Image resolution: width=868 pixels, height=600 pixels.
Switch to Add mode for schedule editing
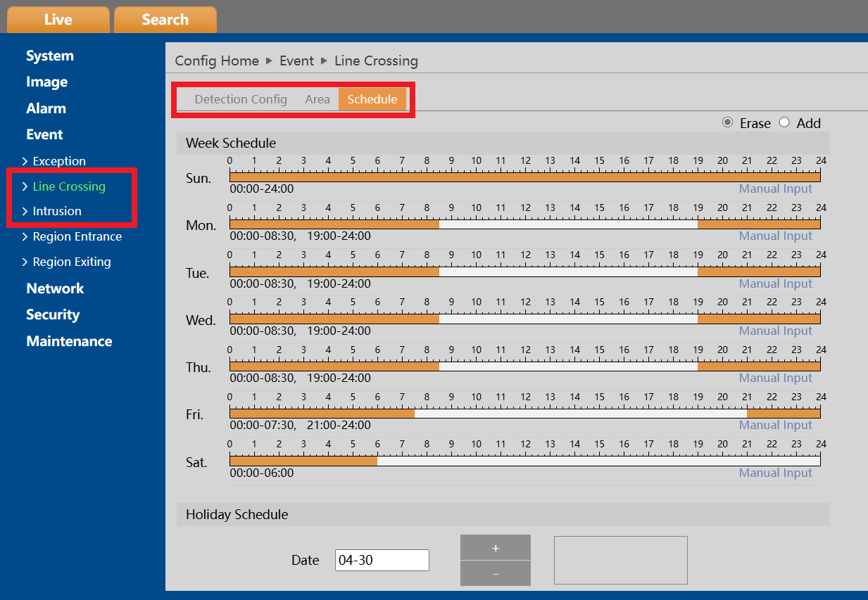784,122
